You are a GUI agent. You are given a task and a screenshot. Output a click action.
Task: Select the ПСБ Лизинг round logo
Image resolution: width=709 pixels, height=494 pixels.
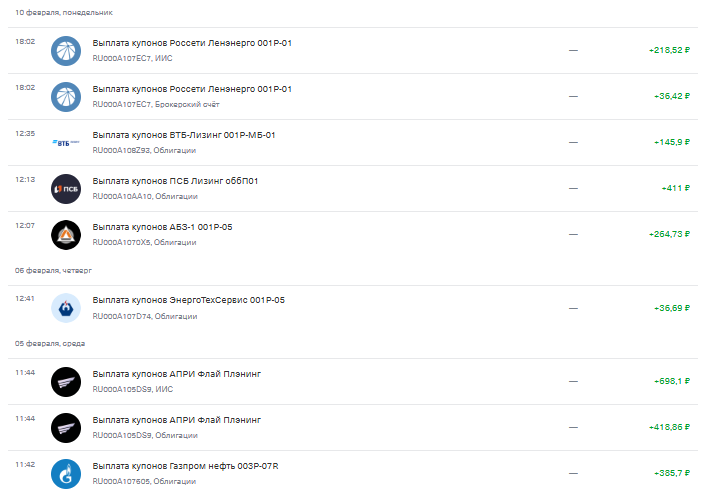click(x=66, y=189)
